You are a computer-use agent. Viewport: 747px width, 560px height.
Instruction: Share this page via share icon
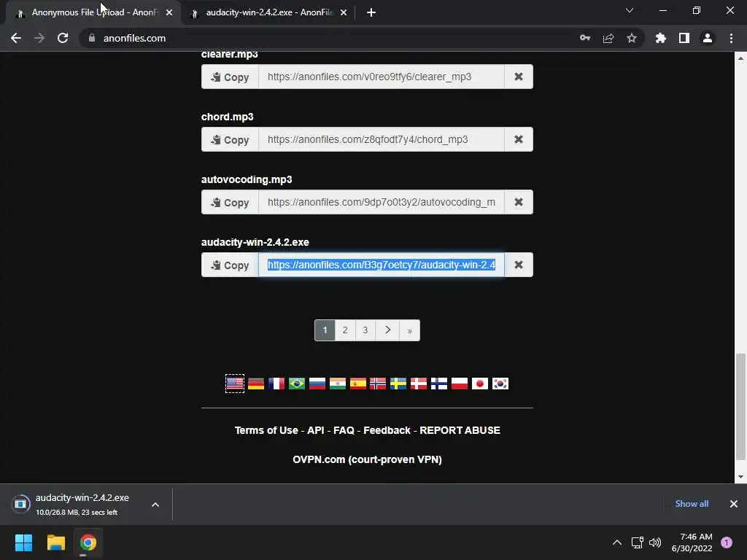[x=608, y=38]
